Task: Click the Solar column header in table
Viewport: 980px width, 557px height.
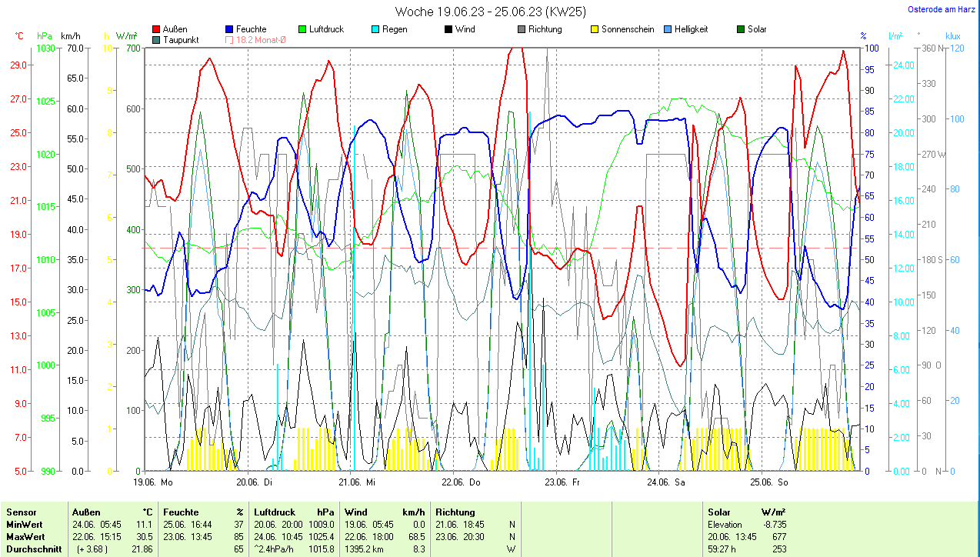Action: [x=718, y=512]
